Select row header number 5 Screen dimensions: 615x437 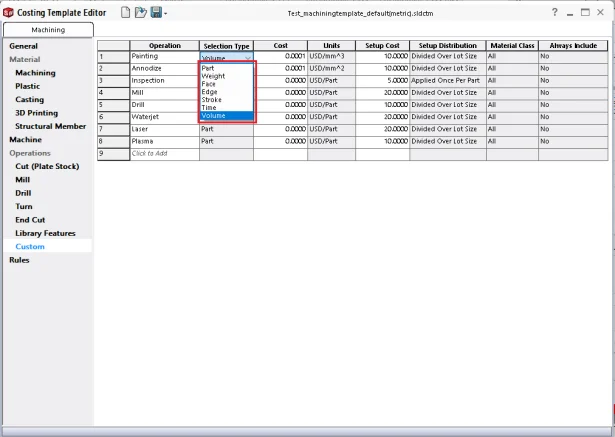(113, 105)
